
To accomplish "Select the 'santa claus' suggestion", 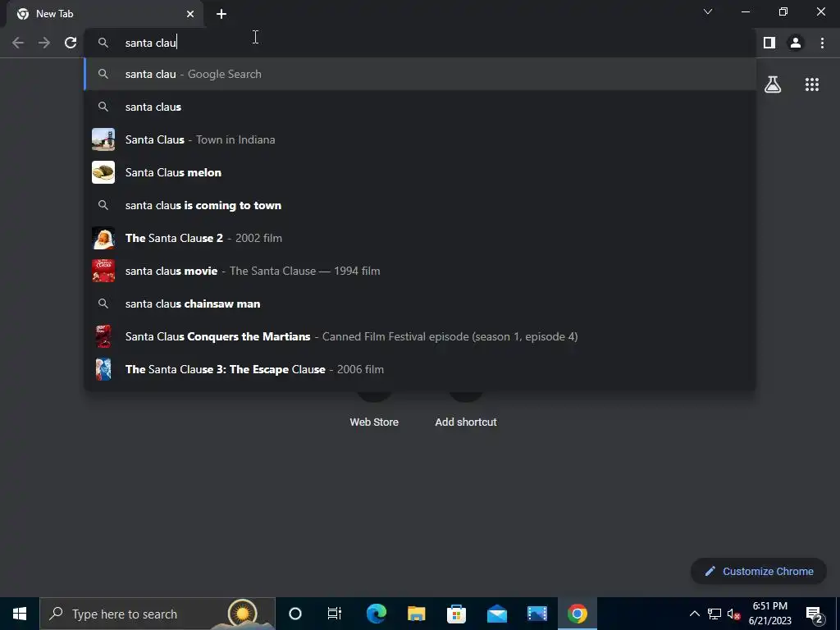I will (x=421, y=107).
